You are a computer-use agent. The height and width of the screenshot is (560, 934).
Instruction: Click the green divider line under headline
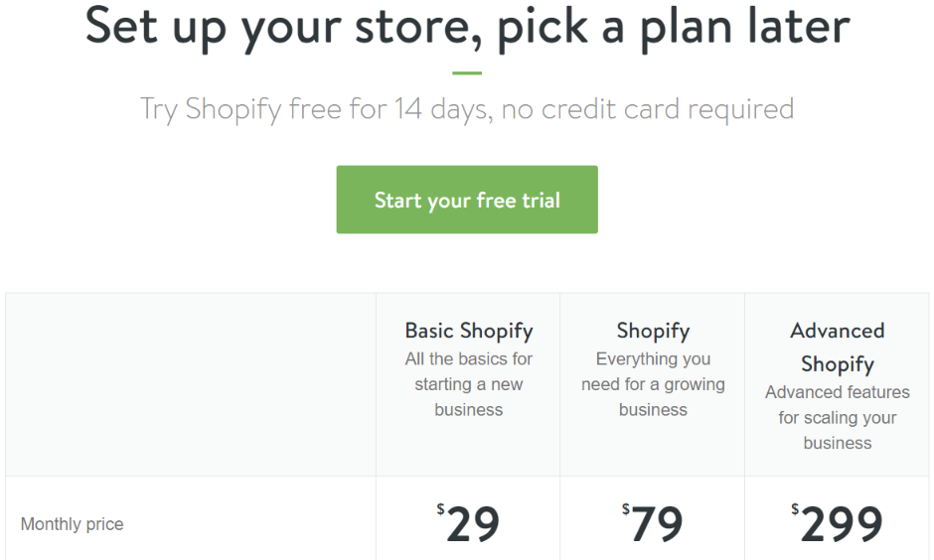click(x=467, y=73)
